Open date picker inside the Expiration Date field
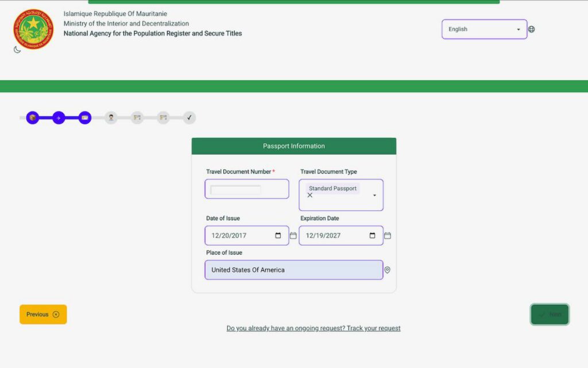Screen dimensions: 588x368 pyautogui.click(x=372, y=235)
